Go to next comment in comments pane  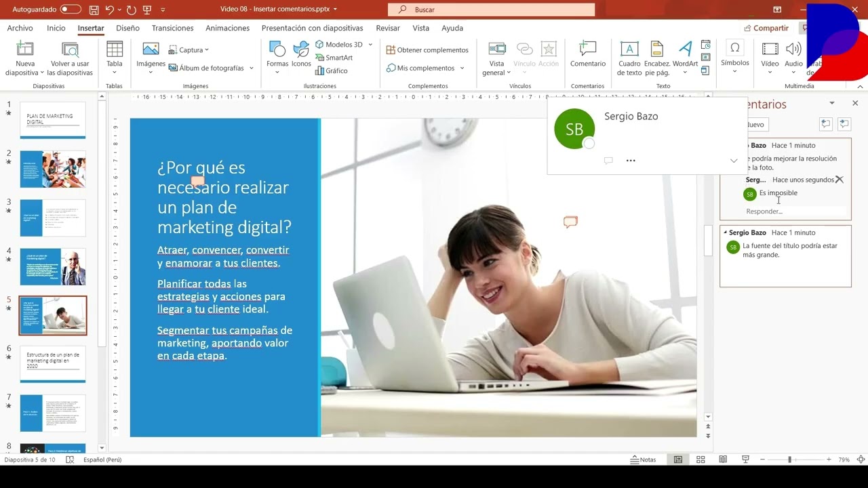tap(844, 124)
